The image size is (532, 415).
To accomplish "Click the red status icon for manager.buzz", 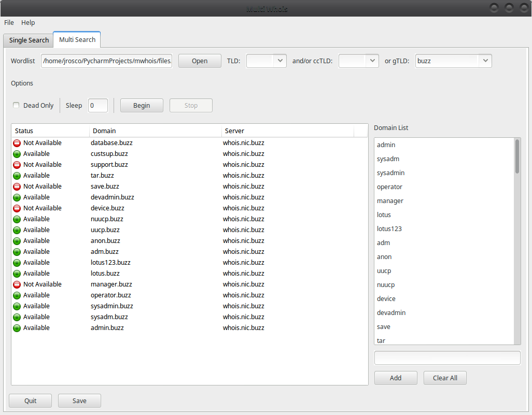I will 17,284.
